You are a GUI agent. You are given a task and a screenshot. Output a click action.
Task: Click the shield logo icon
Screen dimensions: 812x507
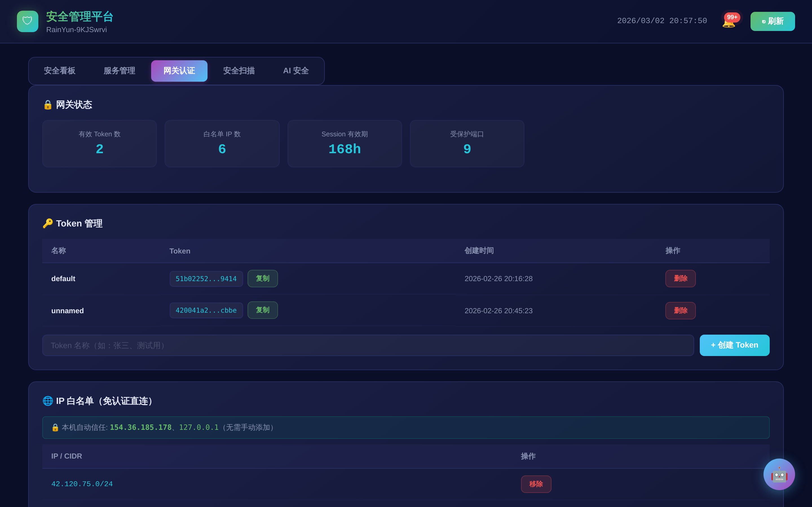coord(28,21)
